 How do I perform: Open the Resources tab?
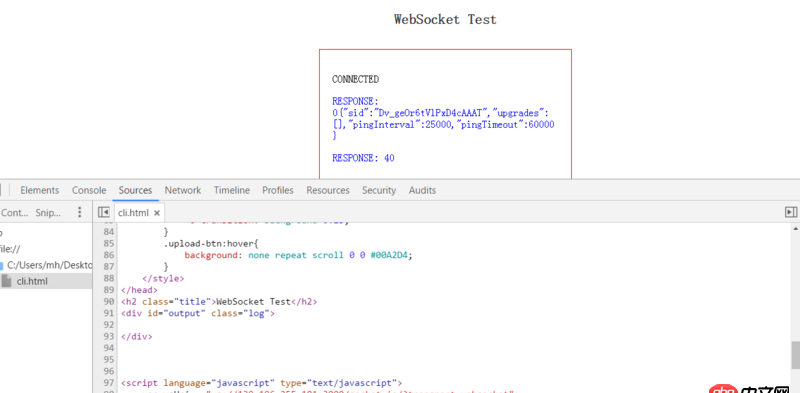(328, 190)
